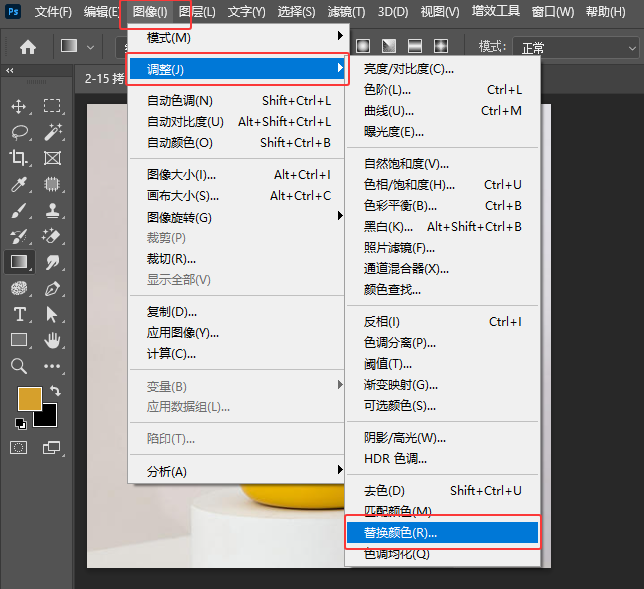Select the Eyedropper tool

pos(19,184)
